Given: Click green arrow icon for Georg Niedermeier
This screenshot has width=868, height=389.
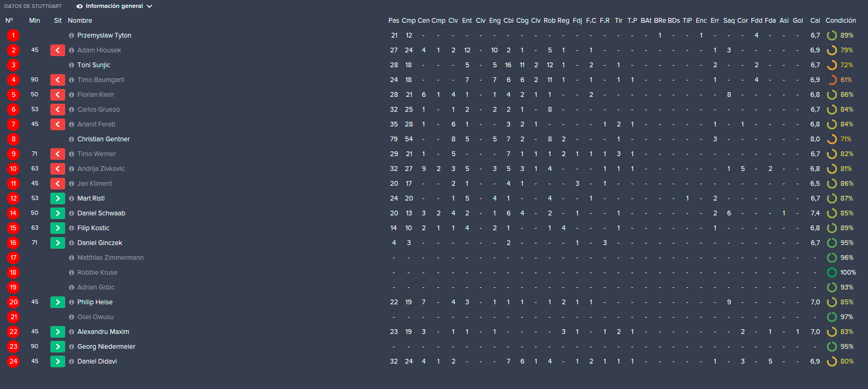Looking at the screenshot, I should coord(58,347).
